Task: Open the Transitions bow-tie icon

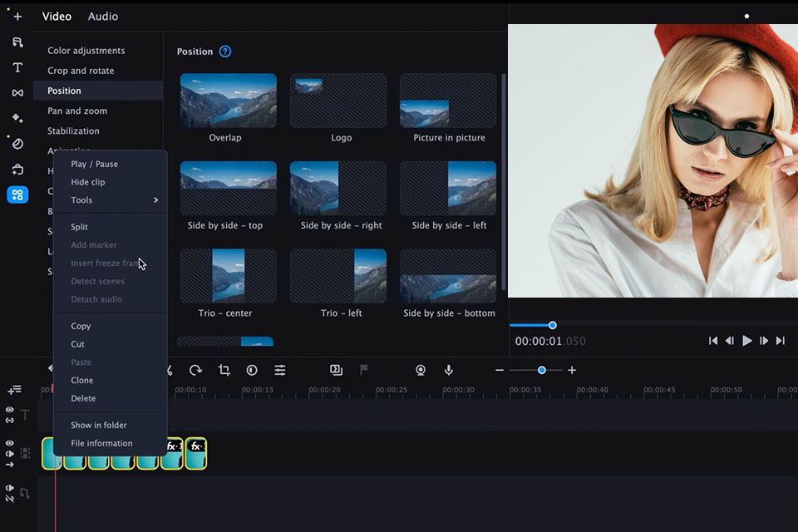Action: (x=17, y=92)
